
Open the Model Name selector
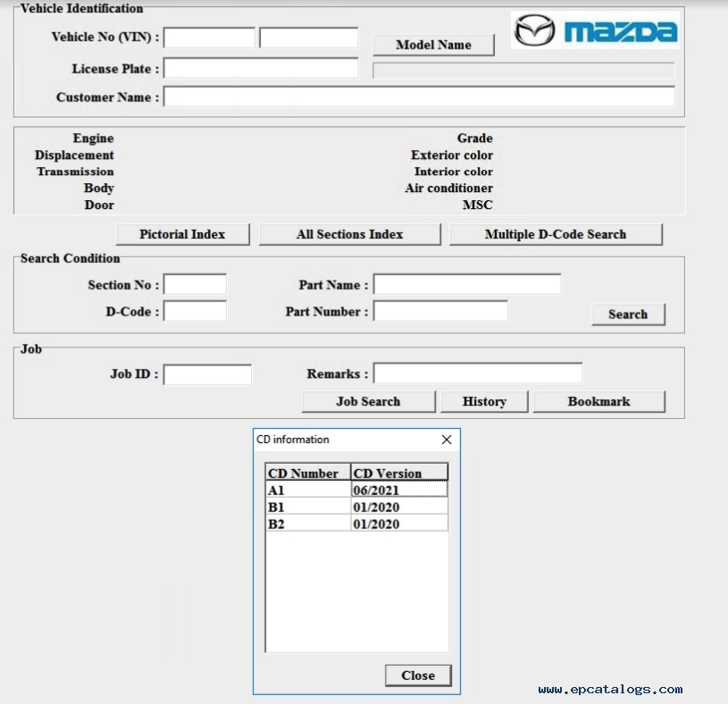[x=432, y=45]
